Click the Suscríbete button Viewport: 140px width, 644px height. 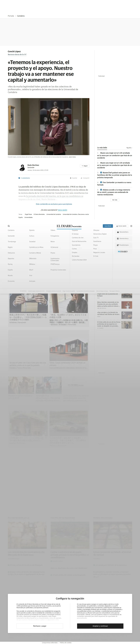[108, 226]
